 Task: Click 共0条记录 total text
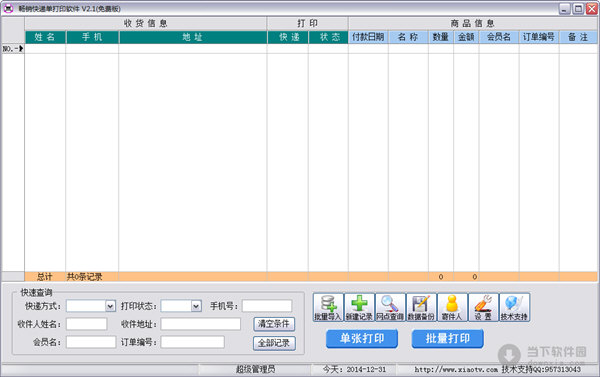85,277
